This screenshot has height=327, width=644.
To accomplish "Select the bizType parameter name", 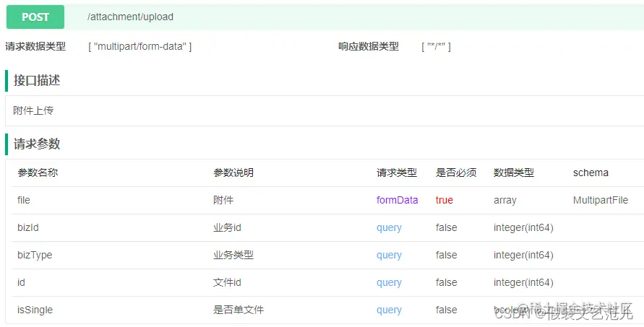I will [x=35, y=256].
